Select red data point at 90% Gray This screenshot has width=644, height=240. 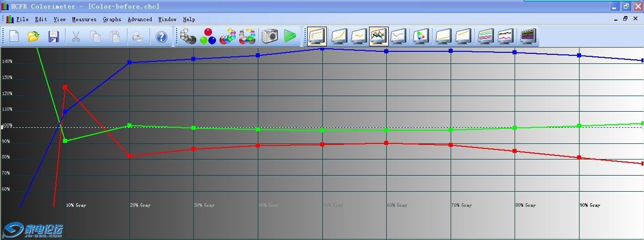(x=579, y=157)
